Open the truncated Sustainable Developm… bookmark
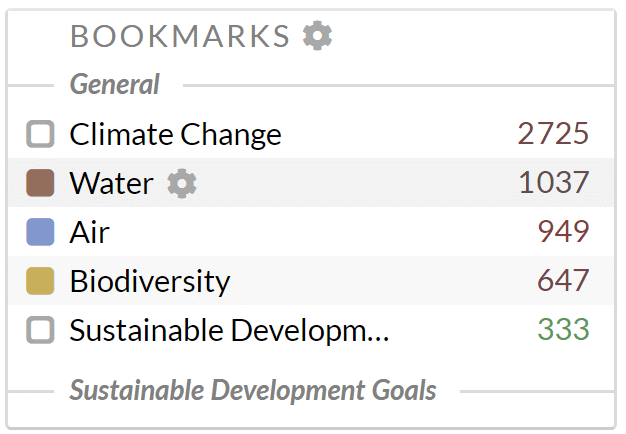This screenshot has width=626, height=434. tap(229, 331)
